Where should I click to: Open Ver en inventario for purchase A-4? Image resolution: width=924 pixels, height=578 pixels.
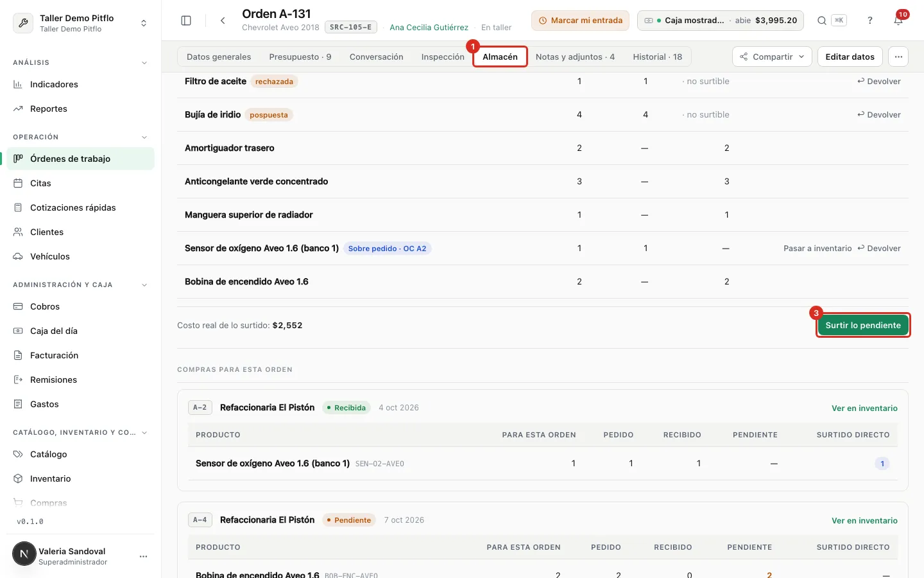coord(864,521)
